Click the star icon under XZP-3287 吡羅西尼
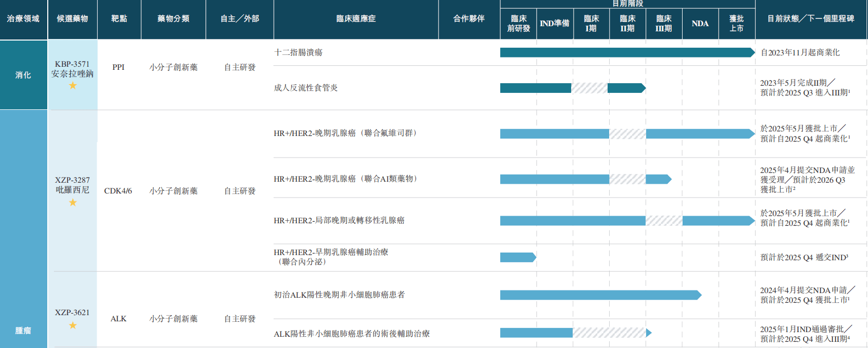This screenshot has height=348, width=868. pyautogui.click(x=72, y=203)
